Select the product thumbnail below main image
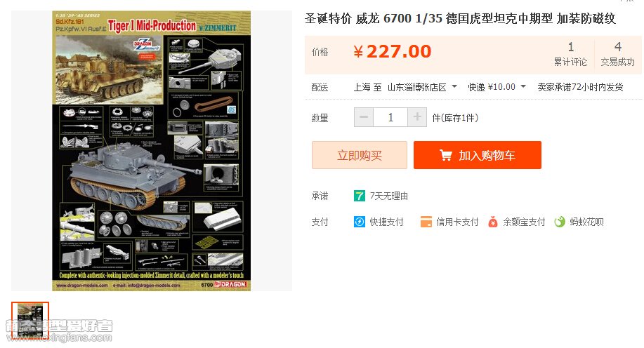The image size is (644, 348). click(x=30, y=321)
